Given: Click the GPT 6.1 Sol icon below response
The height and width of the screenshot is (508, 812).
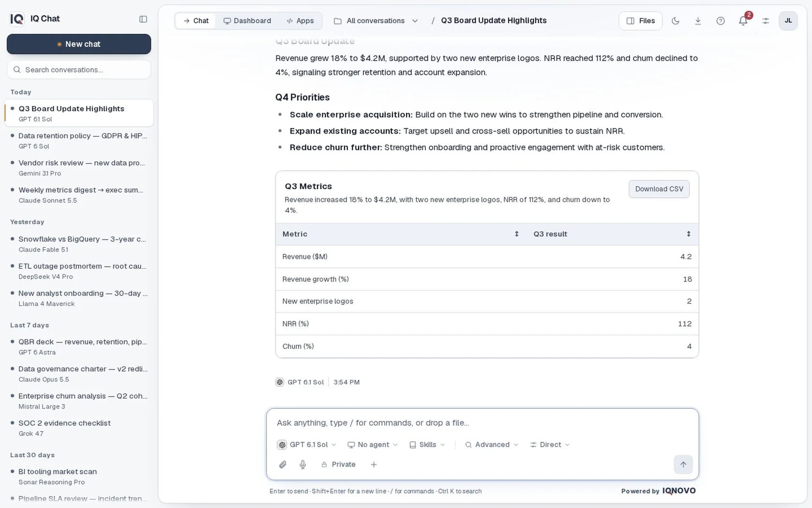Looking at the screenshot, I should pyautogui.click(x=280, y=382).
